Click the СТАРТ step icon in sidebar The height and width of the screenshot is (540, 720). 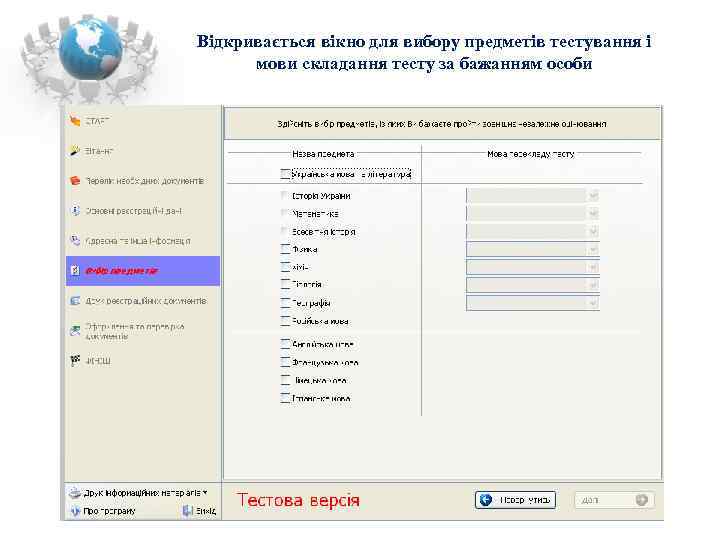75,121
